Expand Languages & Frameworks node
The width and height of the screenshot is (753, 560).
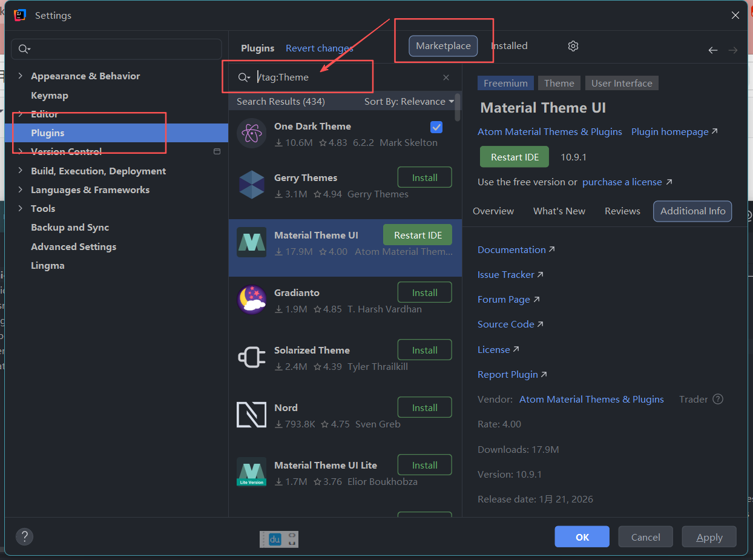point(21,189)
